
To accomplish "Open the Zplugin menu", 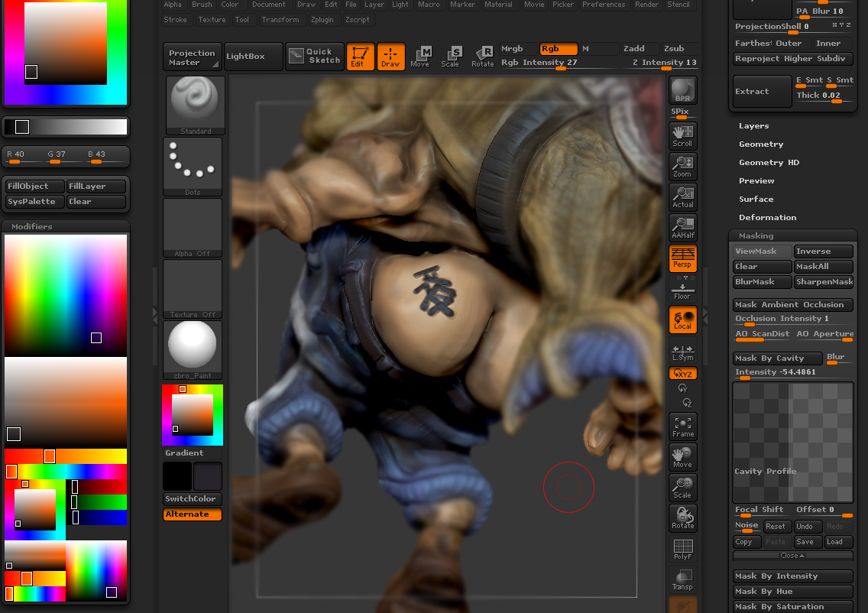I will pyautogui.click(x=322, y=19).
